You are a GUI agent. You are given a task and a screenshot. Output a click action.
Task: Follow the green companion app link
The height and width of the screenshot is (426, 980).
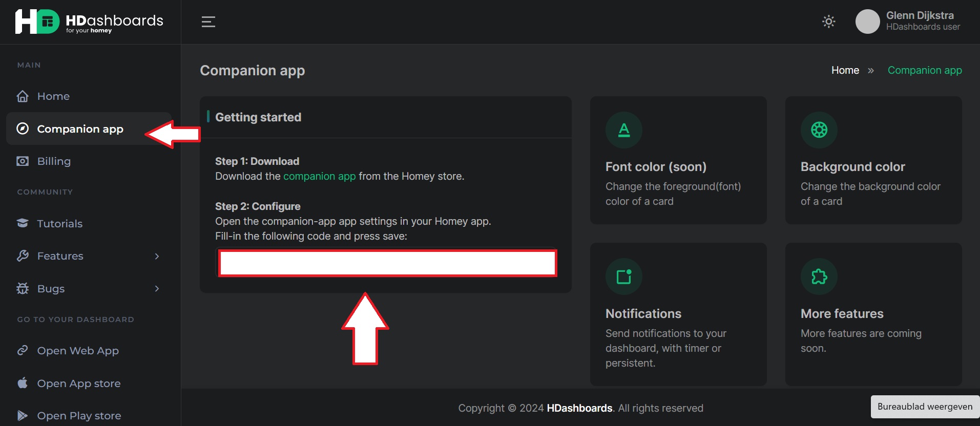[319, 176]
